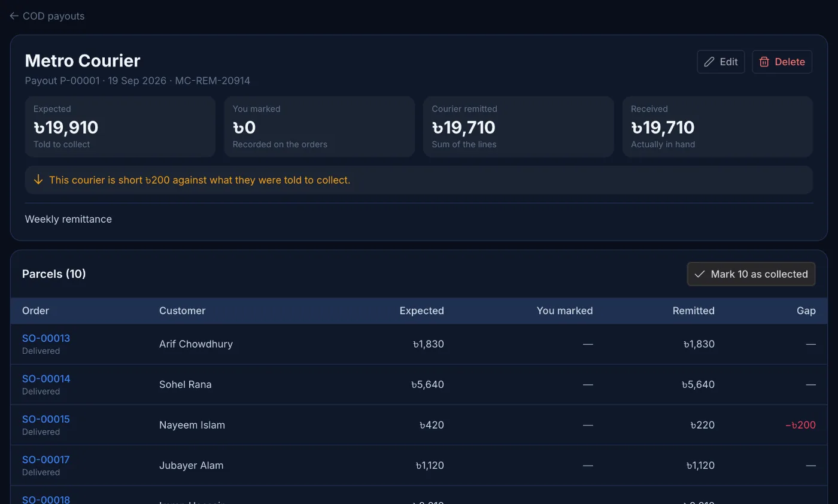The image size is (838, 504).
Task: Click the You marked ৳0 summary card
Action: [x=320, y=127]
